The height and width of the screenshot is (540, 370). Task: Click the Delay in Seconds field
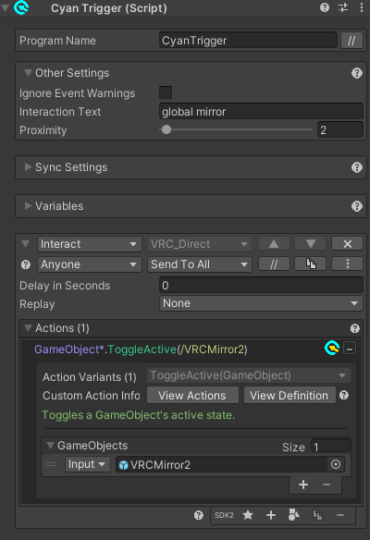[x=261, y=285]
